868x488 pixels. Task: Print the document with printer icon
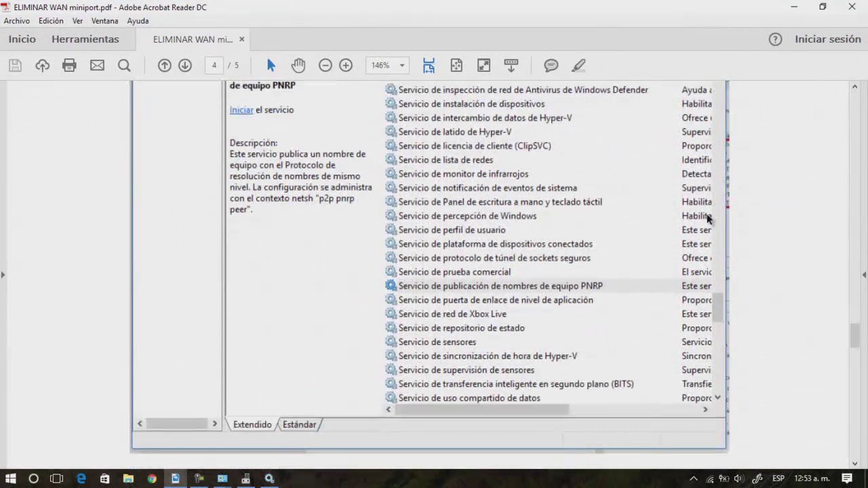(x=69, y=66)
